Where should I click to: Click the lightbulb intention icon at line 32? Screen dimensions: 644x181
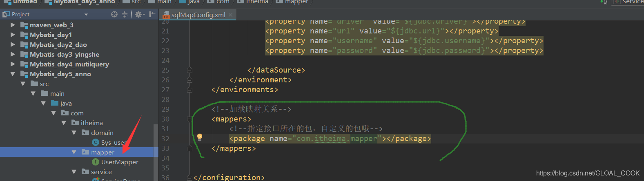(200, 137)
